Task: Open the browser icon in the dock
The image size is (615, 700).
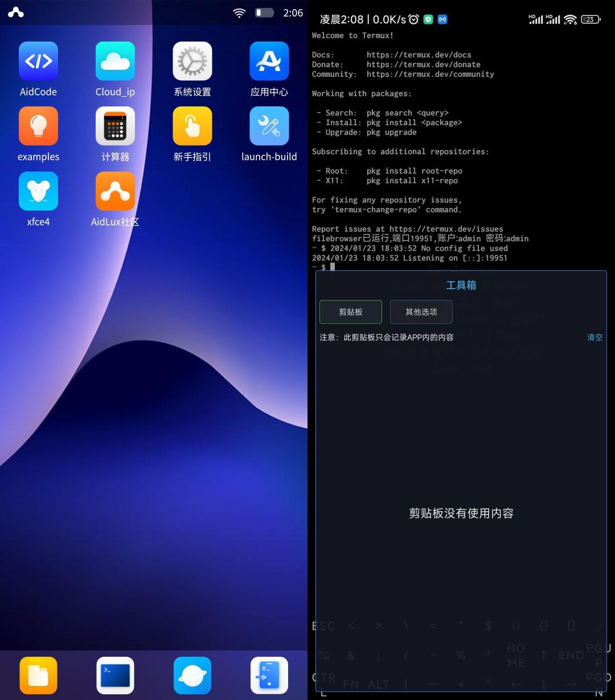Action: click(x=192, y=675)
